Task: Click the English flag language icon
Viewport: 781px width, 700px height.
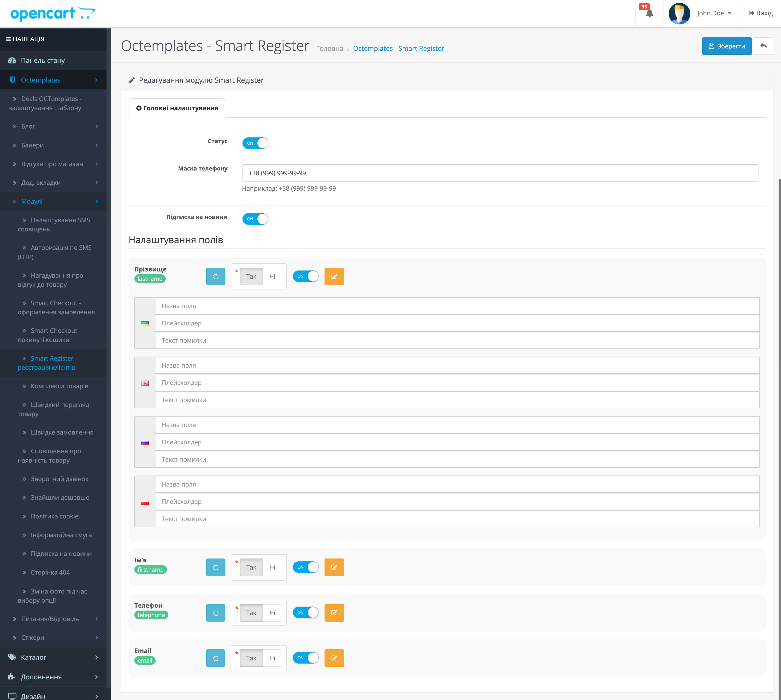Action: (x=145, y=383)
